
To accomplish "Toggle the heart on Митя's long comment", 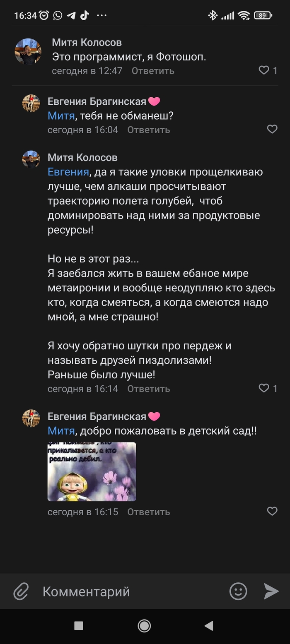I will [264, 388].
